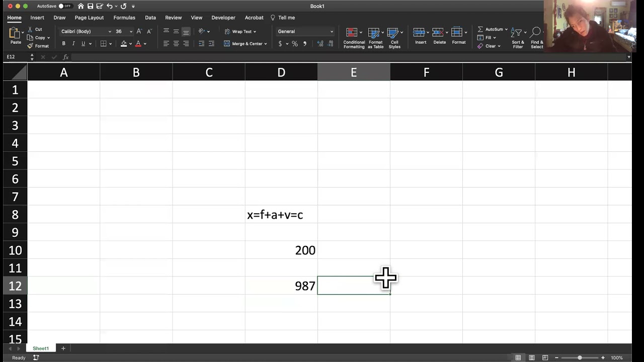Click the Save icon in title bar
The height and width of the screenshot is (362, 644).
tap(90, 6)
